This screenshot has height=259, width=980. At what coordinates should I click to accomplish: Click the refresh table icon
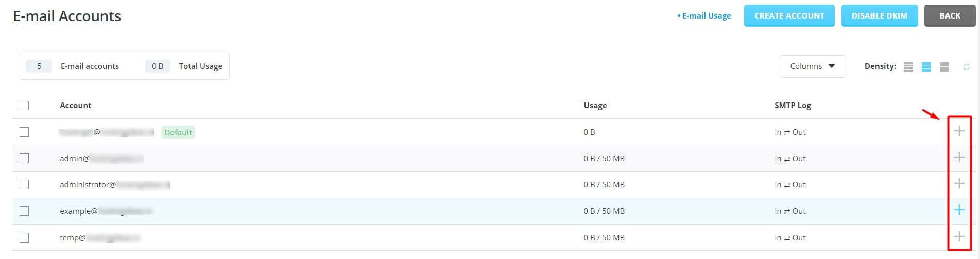point(966,67)
